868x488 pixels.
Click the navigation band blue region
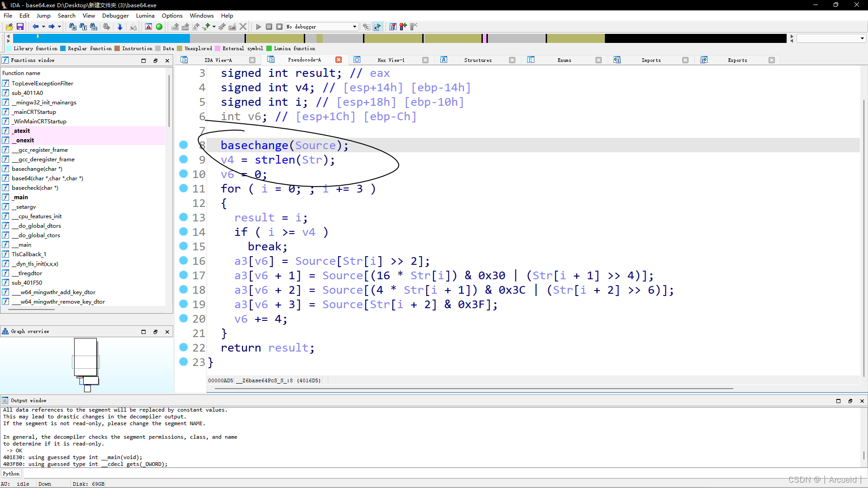(x=101, y=39)
